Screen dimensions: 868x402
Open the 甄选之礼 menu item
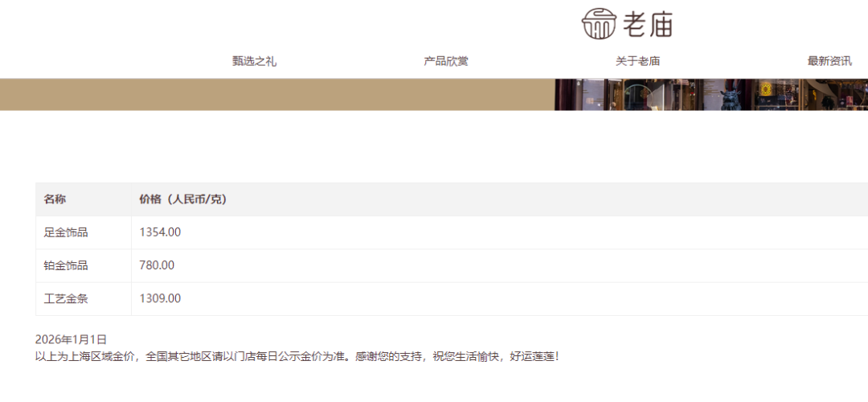click(254, 61)
